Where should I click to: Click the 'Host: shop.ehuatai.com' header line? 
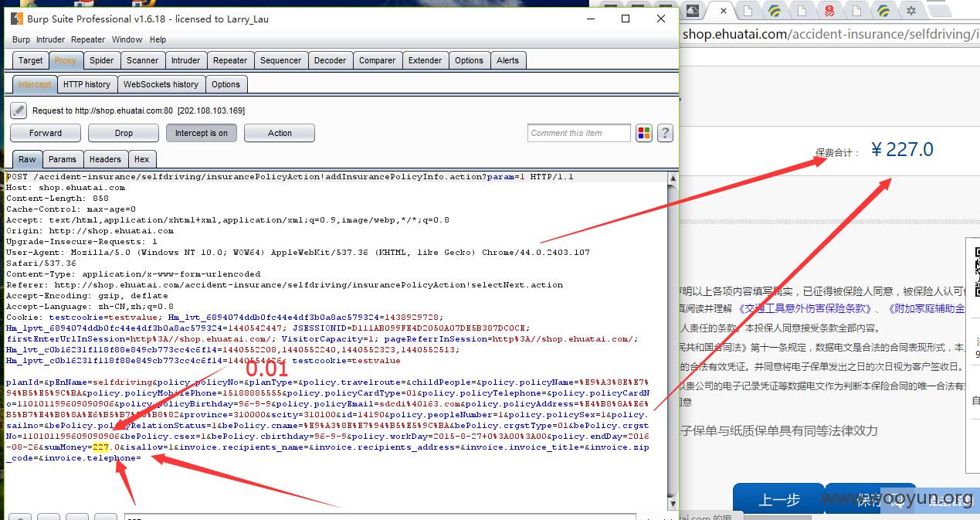point(66,188)
